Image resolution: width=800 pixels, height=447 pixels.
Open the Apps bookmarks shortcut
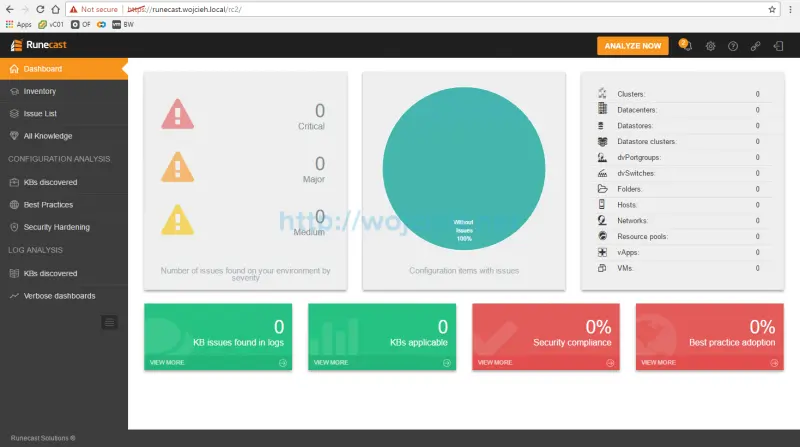(18, 24)
